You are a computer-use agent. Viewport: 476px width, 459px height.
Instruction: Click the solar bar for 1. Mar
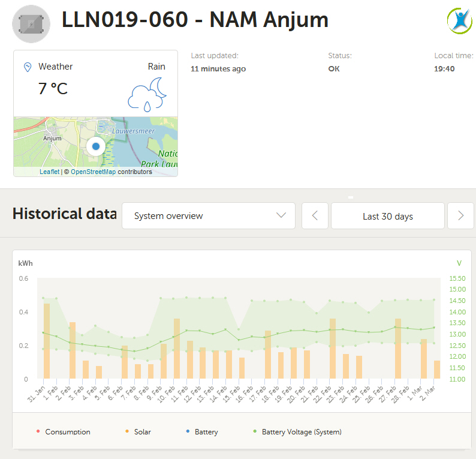click(424, 359)
